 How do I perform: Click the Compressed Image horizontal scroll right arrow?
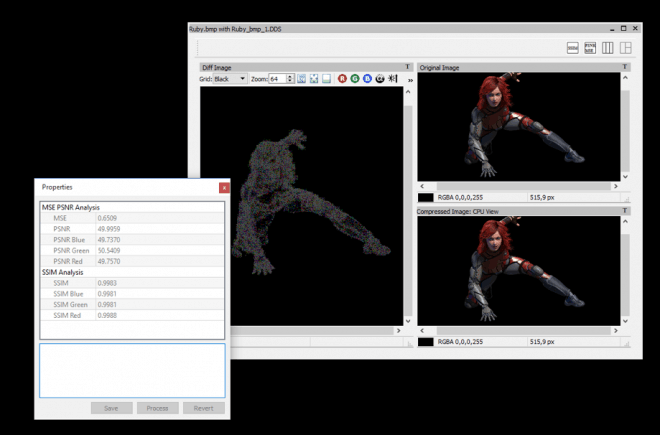(616, 331)
